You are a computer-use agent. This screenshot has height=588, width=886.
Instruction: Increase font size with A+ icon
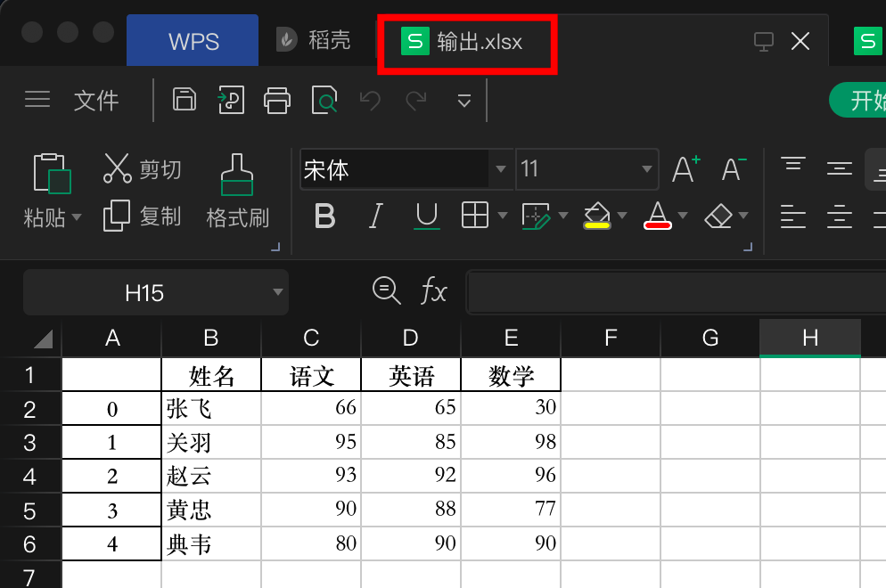coord(686,168)
